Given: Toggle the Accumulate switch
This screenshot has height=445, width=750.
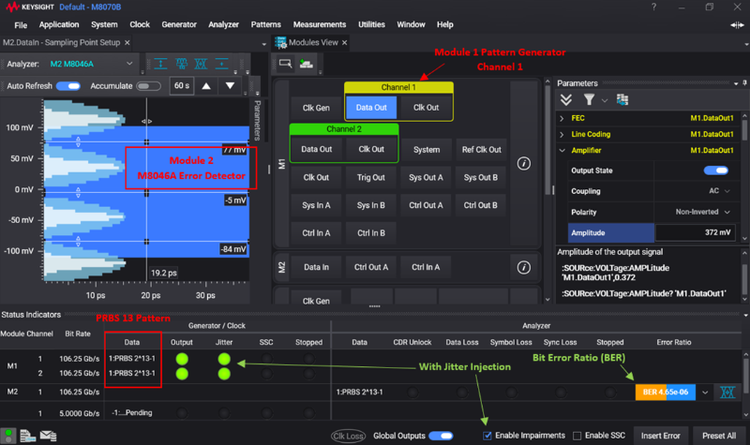Looking at the screenshot, I should [149, 86].
